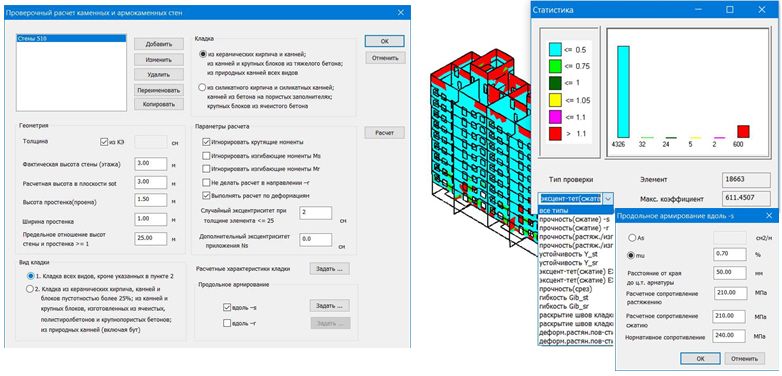Click the red > 1.1 legend swatch
The image size is (782, 376).
point(555,134)
